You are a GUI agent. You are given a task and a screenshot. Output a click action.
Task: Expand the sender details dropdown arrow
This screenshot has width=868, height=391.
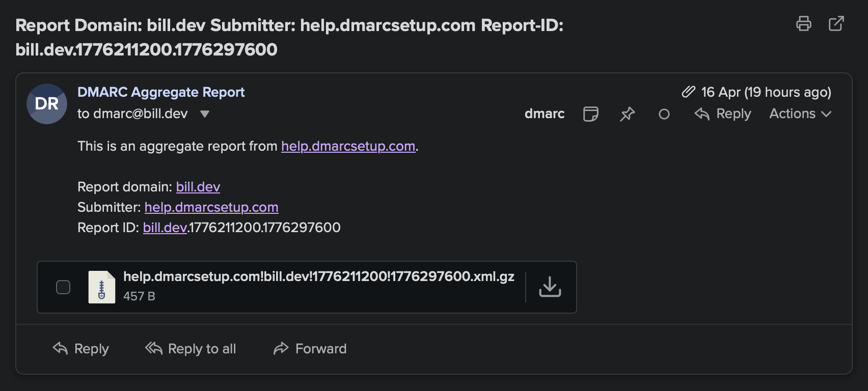click(204, 114)
